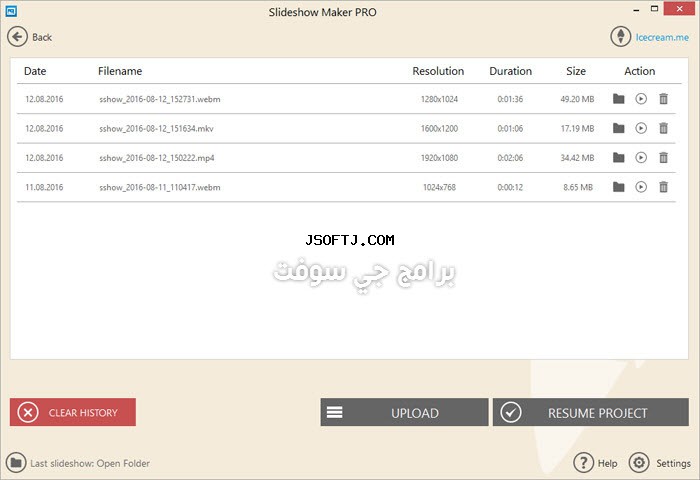The width and height of the screenshot is (700, 480).
Task: Play the sshow_2016-08-11_110417.webm video
Action: pyautogui.click(x=641, y=187)
